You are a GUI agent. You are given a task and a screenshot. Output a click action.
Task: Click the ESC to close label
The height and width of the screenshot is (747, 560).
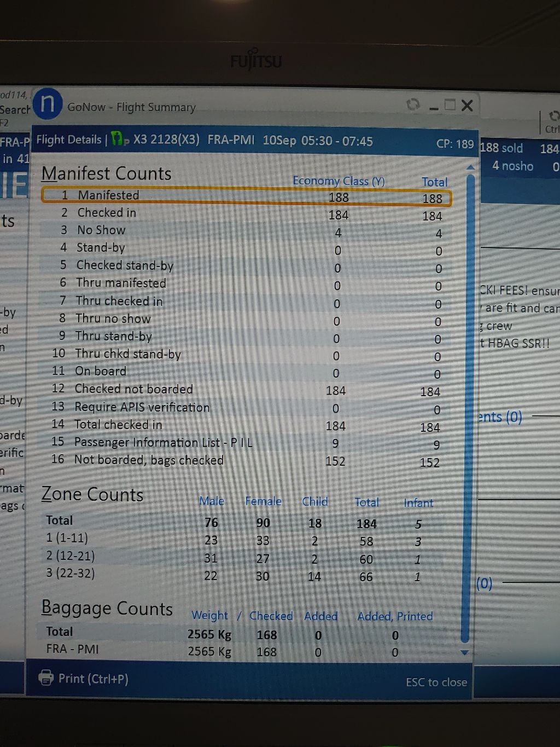pyautogui.click(x=436, y=682)
